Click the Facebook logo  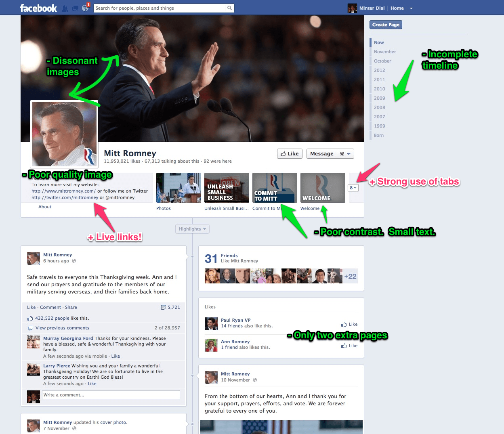[38, 8]
